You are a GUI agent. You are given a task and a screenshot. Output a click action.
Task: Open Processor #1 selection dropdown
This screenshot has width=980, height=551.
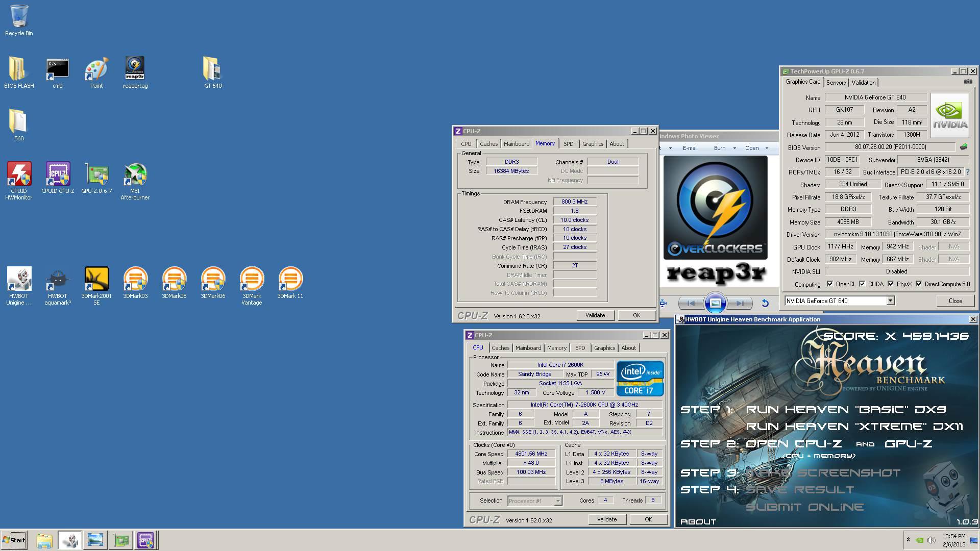(558, 501)
